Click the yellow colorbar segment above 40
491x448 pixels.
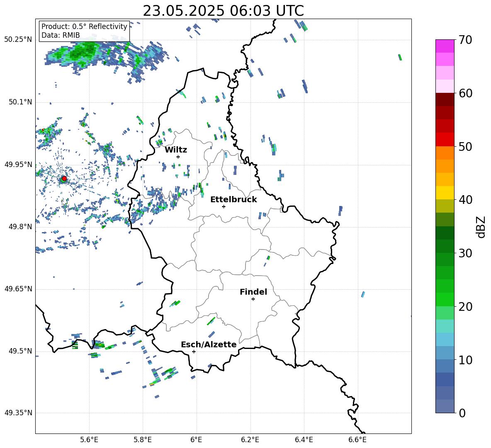tap(445, 193)
